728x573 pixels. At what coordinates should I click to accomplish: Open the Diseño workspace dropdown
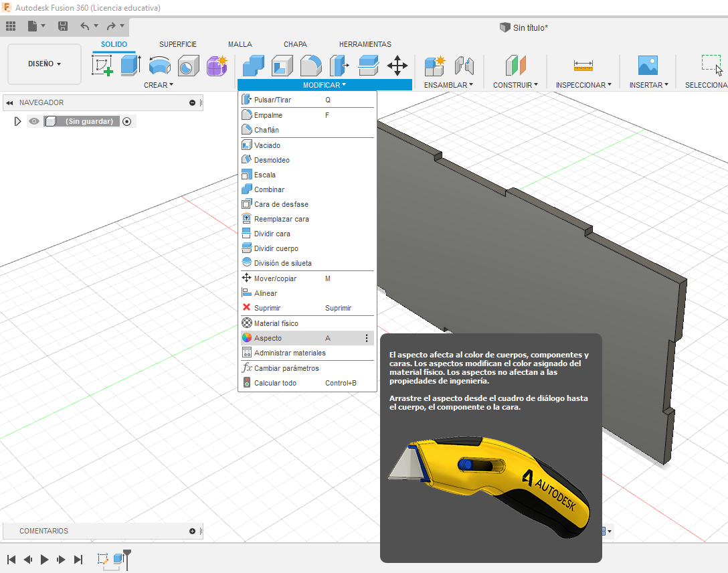tap(45, 64)
